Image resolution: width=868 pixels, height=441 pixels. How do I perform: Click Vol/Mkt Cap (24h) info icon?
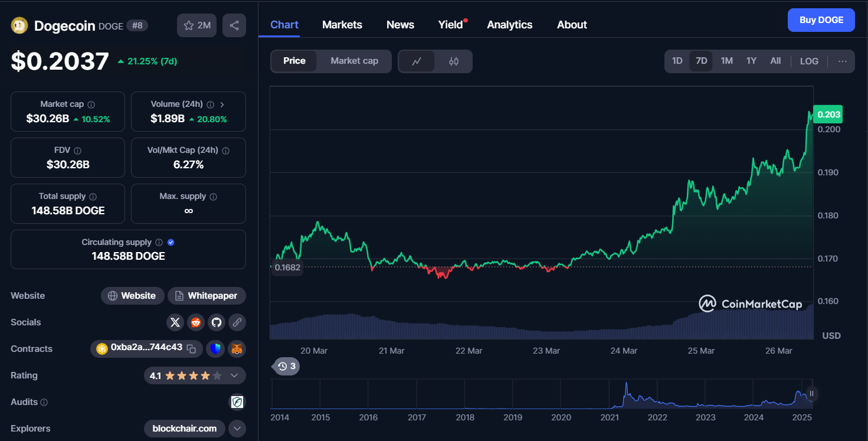225,151
